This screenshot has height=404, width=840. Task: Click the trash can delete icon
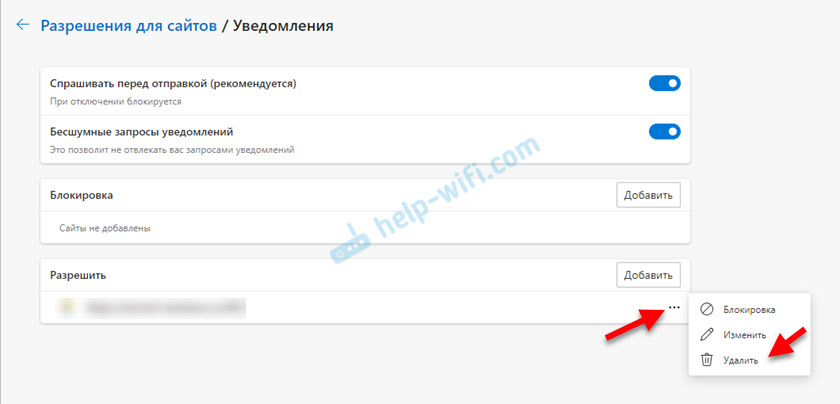(707, 360)
